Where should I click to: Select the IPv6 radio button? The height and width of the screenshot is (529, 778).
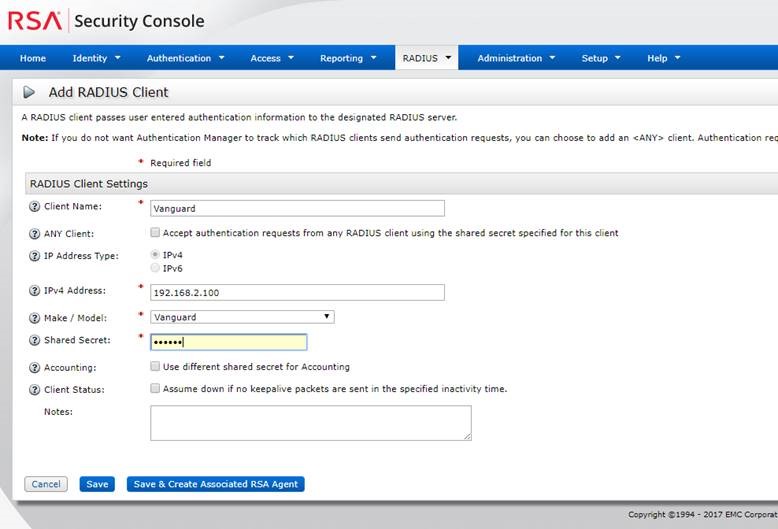(155, 268)
